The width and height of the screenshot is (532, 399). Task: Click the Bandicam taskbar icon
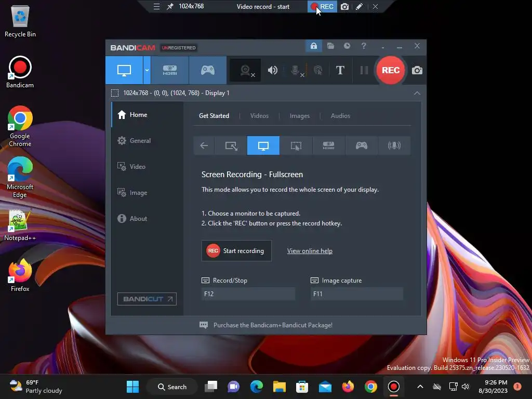point(394,387)
